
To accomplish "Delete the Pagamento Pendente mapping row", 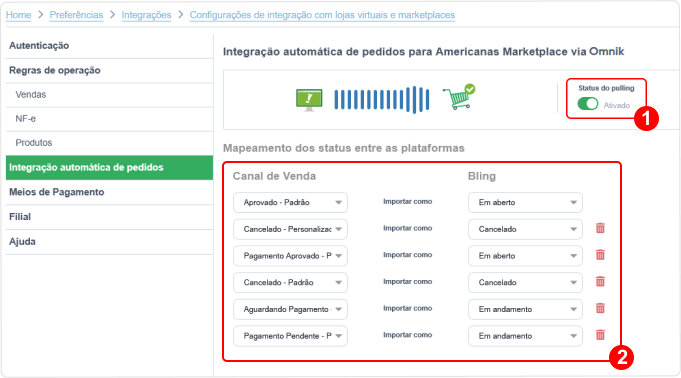I will tap(600, 335).
